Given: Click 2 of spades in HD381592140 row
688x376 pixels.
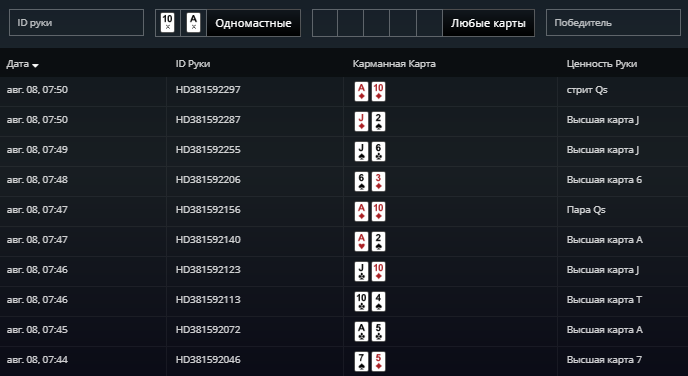Looking at the screenshot, I should coord(378,241).
